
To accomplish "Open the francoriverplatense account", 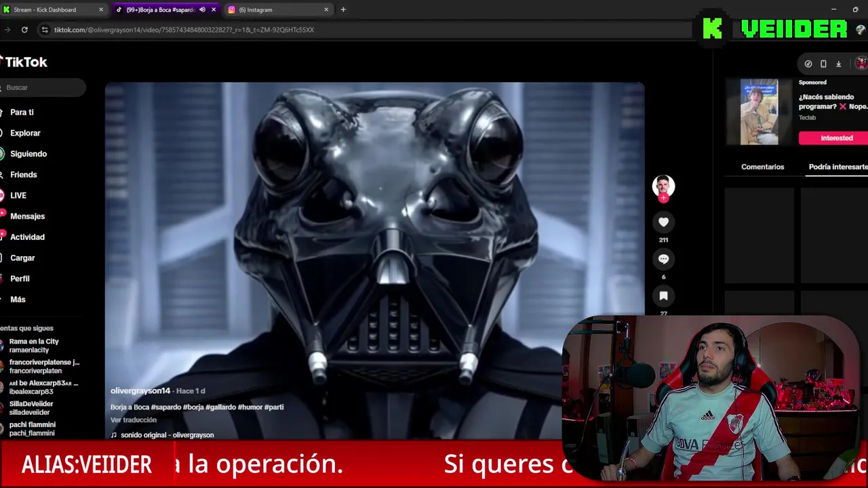I will point(41,367).
